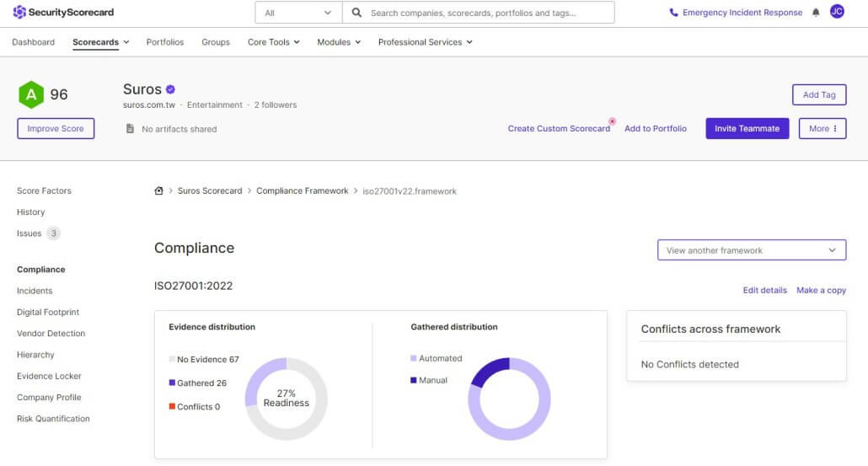Click Create Custom Scorecard link
The image size is (868, 466).
[x=559, y=128]
